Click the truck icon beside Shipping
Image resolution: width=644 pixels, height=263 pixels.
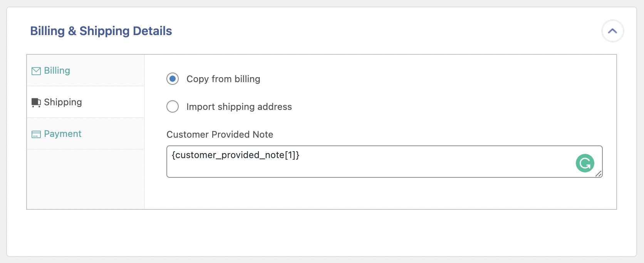click(x=36, y=103)
